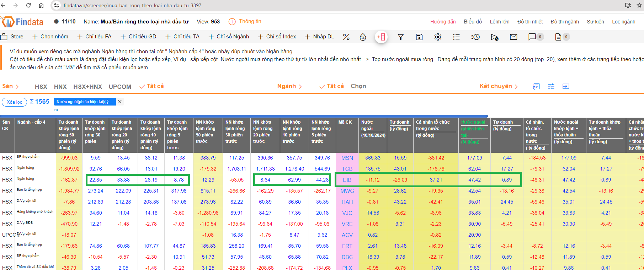Click the save diskette icon
644x270 pixels.
[x=419, y=37]
